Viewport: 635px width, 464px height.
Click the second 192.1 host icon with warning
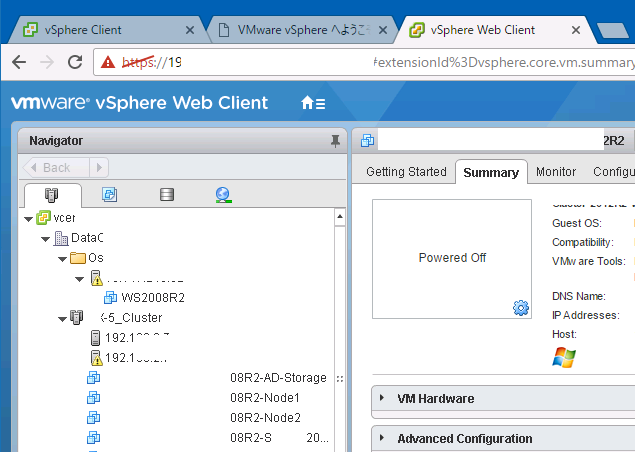[96, 358]
